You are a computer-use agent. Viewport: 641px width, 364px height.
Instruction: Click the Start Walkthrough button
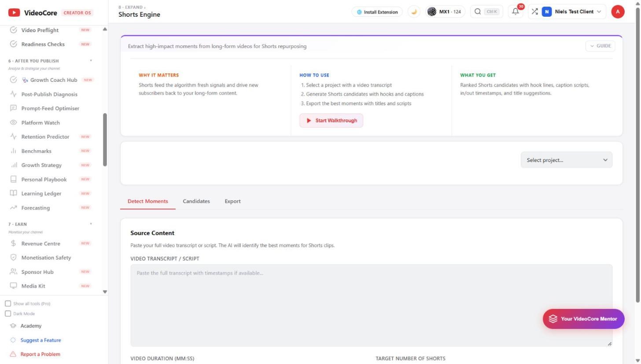click(332, 121)
